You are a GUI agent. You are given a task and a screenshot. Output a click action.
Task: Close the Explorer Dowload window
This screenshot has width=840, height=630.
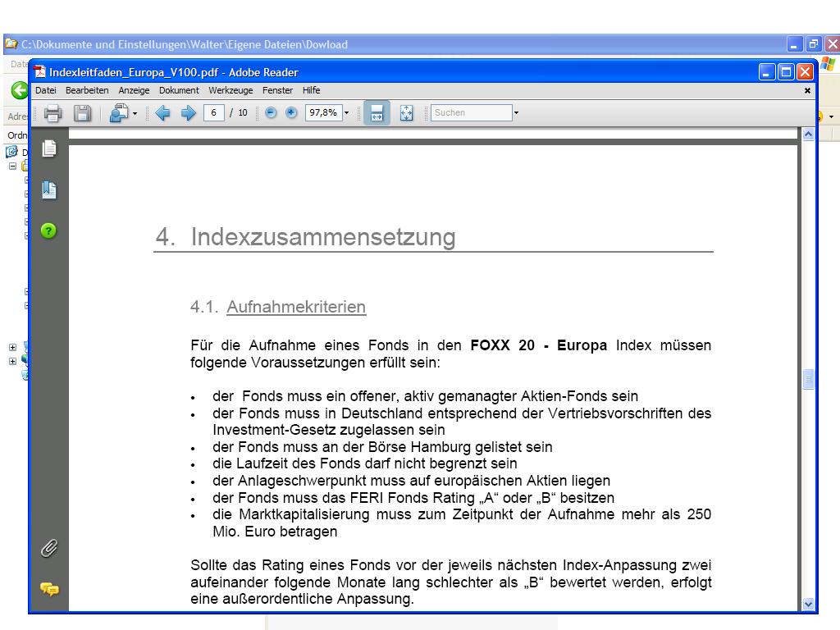coord(832,44)
